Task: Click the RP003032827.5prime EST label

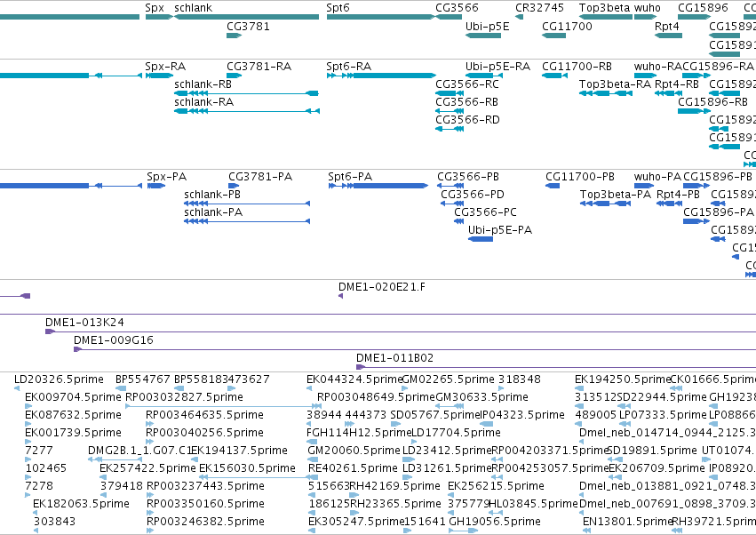Action: point(184,397)
